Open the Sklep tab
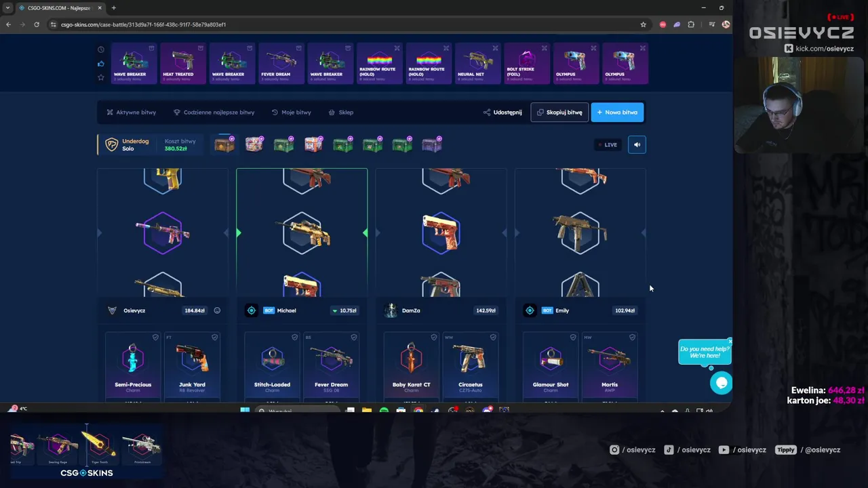This screenshot has width=868, height=488. point(341,113)
